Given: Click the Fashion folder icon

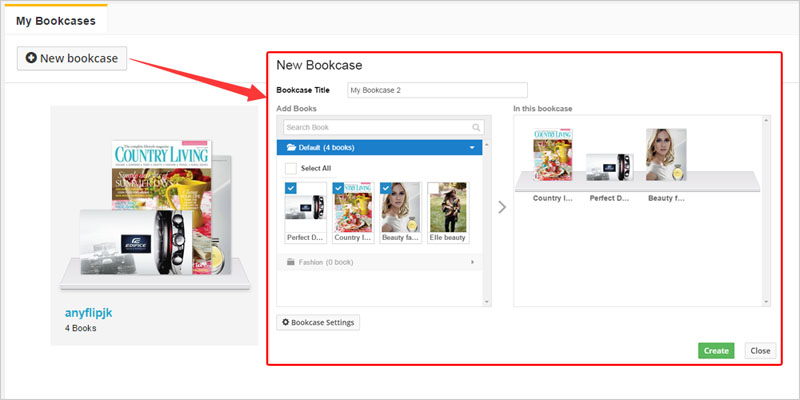Looking at the screenshot, I should 291,262.
